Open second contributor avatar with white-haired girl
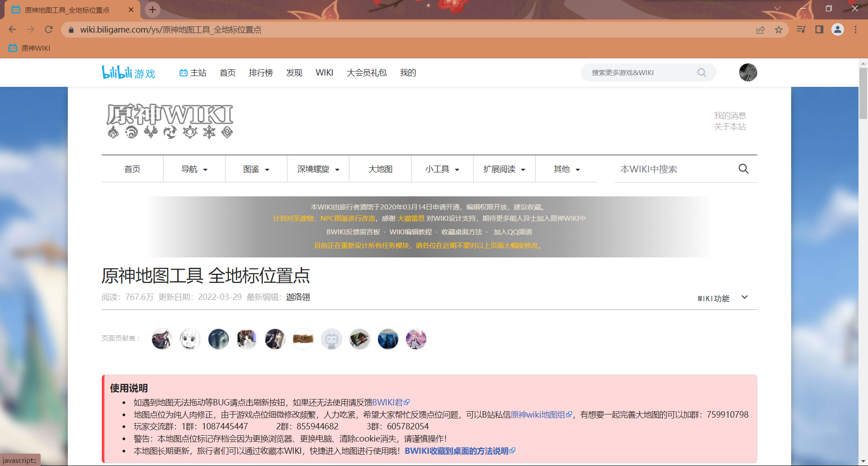Viewport: 868px width, 466px height. (190, 339)
